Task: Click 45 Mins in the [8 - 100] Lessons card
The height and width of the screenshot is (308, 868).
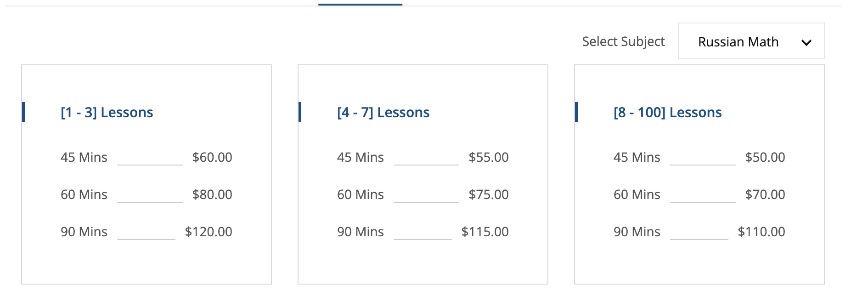Action: coord(637,157)
